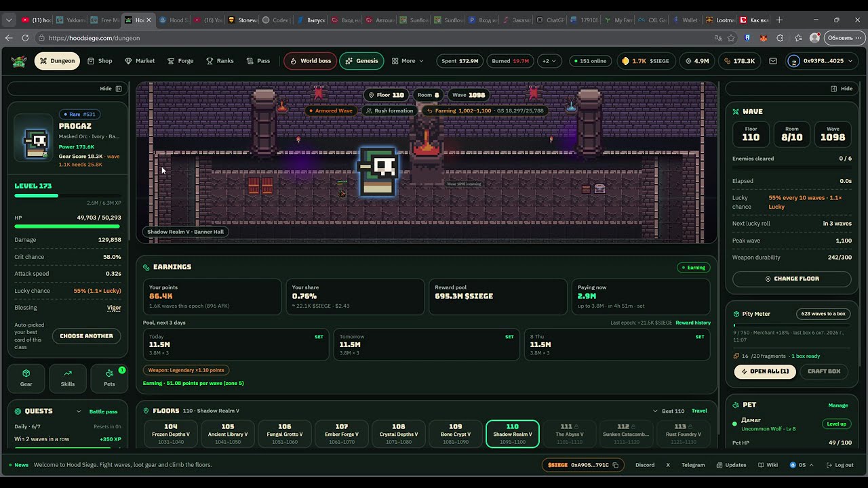Click Open All (1) boxes button
This screenshot has height=488, width=868.
(765, 371)
